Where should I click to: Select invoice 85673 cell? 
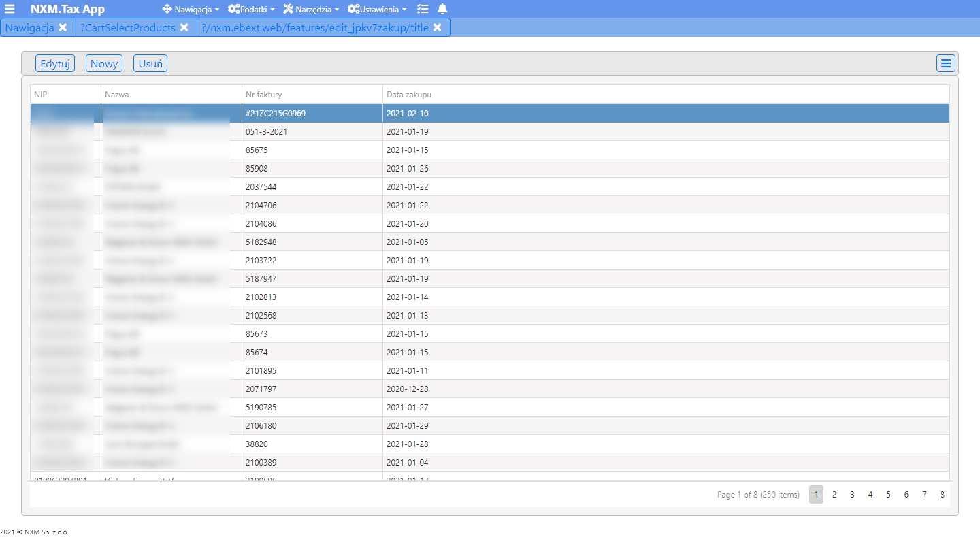click(x=312, y=334)
